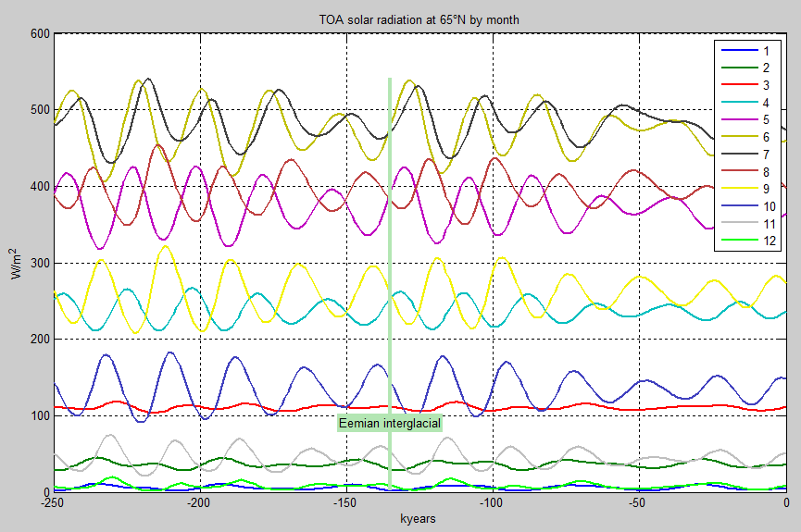Click the 'Eemian interglacial' annotation text box
Viewport: 801px width, 532px height.
(x=389, y=423)
